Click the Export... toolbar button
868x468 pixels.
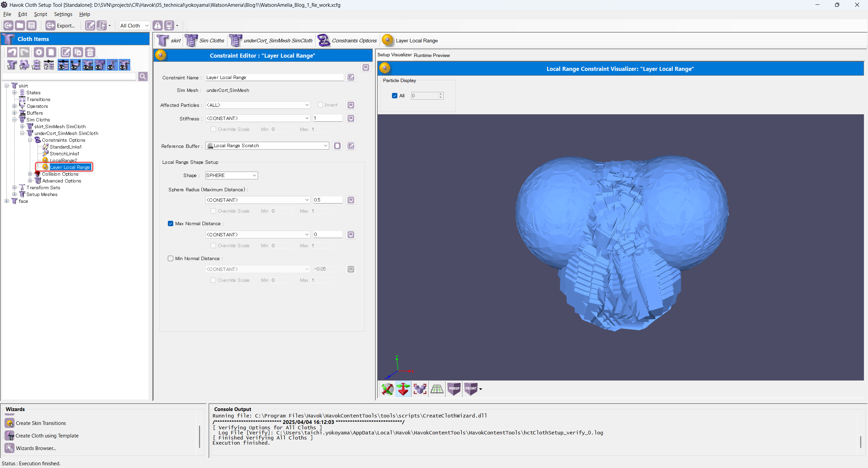tap(60, 25)
